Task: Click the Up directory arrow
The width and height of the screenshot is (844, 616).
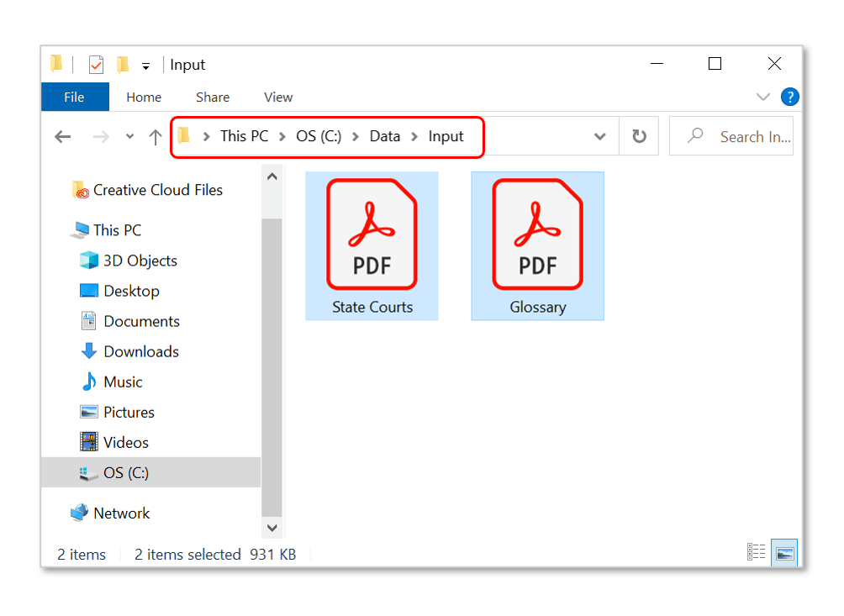Action: point(155,137)
